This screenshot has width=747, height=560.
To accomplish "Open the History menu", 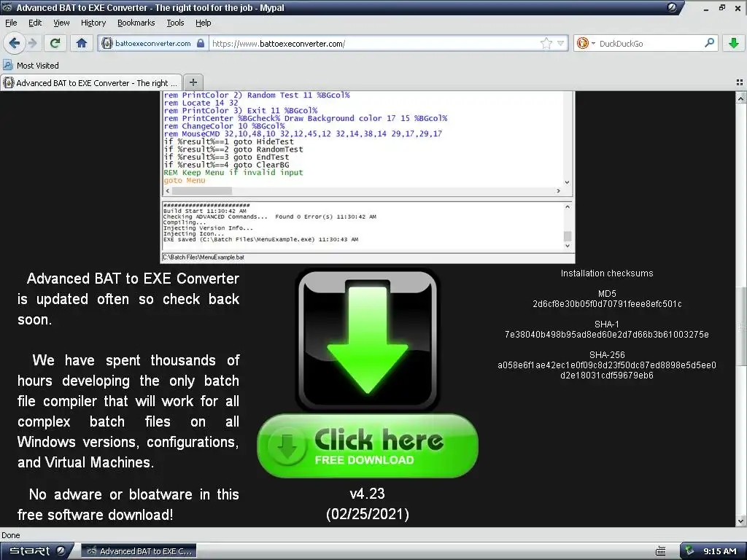I will [x=93, y=23].
